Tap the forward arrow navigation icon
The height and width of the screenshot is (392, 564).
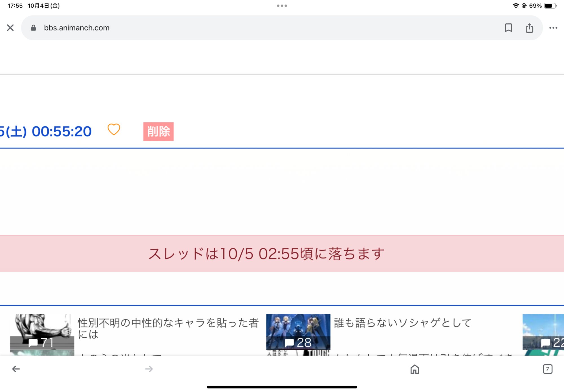coord(149,369)
